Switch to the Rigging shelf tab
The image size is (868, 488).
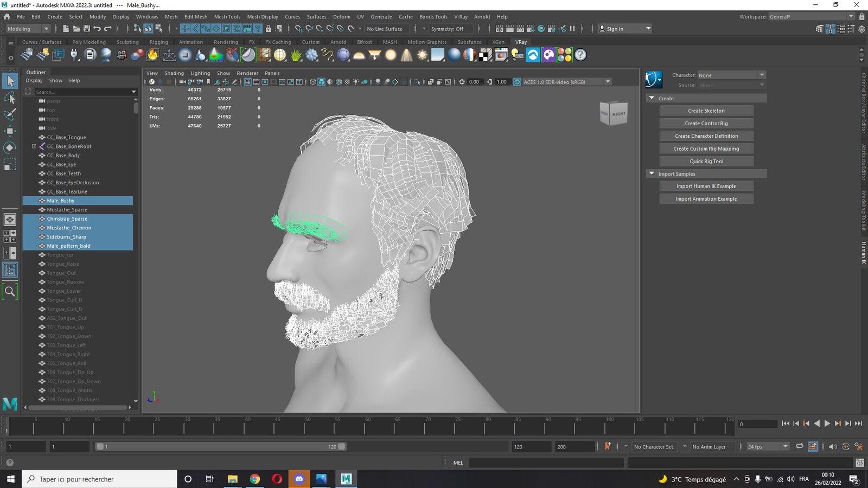click(158, 42)
